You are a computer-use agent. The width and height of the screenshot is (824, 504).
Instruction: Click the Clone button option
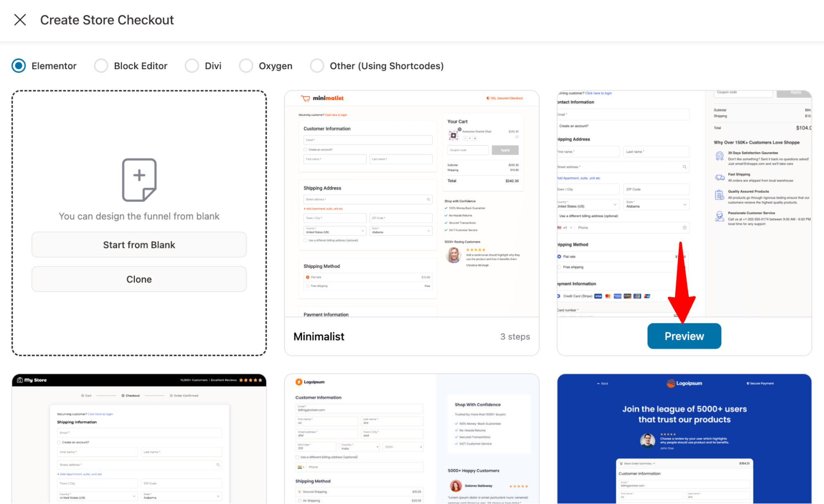(139, 279)
